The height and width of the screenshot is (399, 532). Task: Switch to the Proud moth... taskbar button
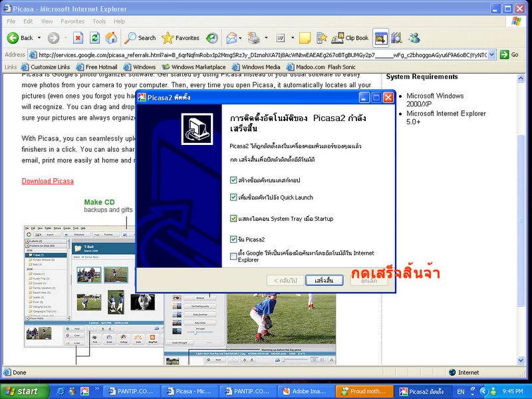pyautogui.click(x=364, y=391)
